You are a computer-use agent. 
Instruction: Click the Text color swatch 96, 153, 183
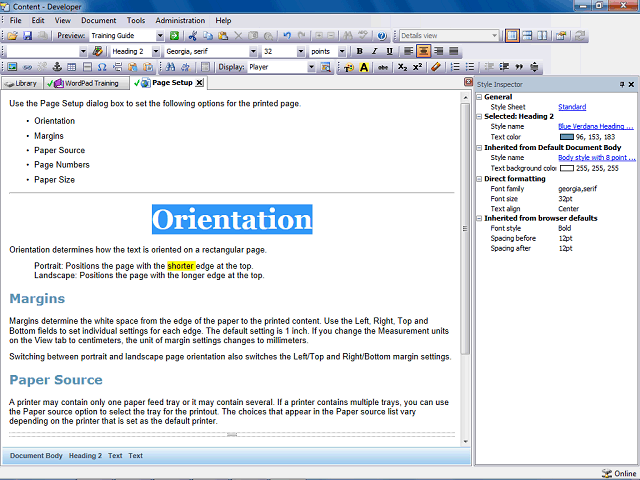[567, 137]
